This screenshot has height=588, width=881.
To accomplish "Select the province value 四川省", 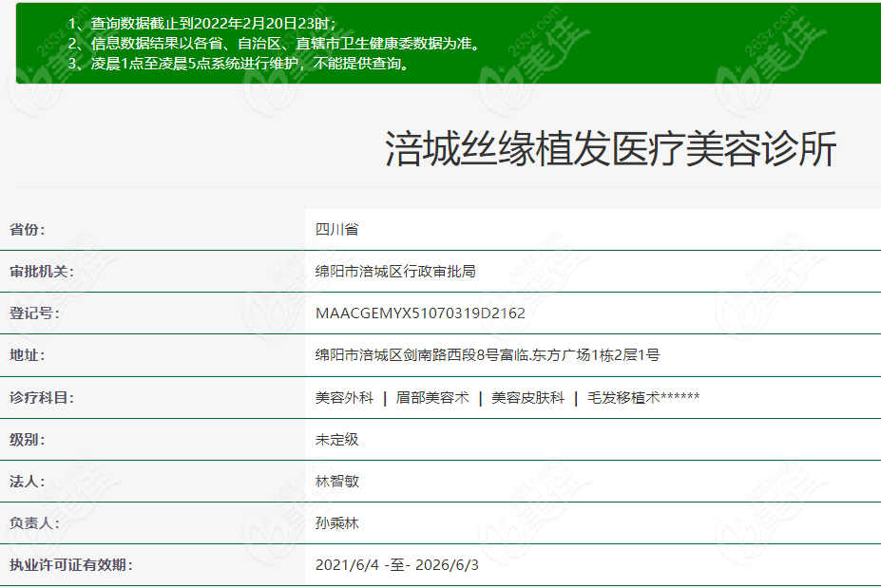I will (x=336, y=229).
